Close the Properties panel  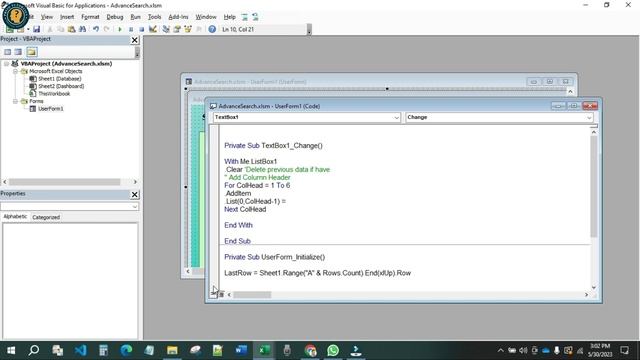135,195
